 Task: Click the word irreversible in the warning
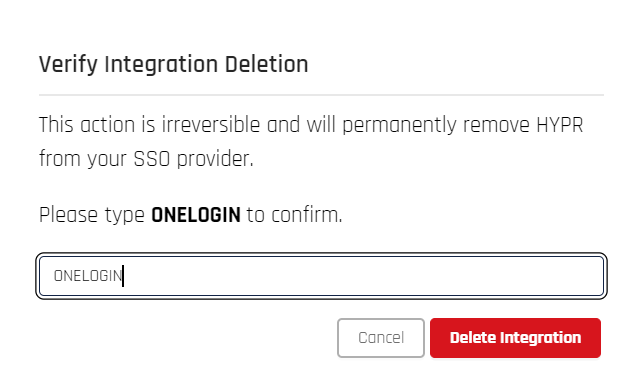pos(211,125)
